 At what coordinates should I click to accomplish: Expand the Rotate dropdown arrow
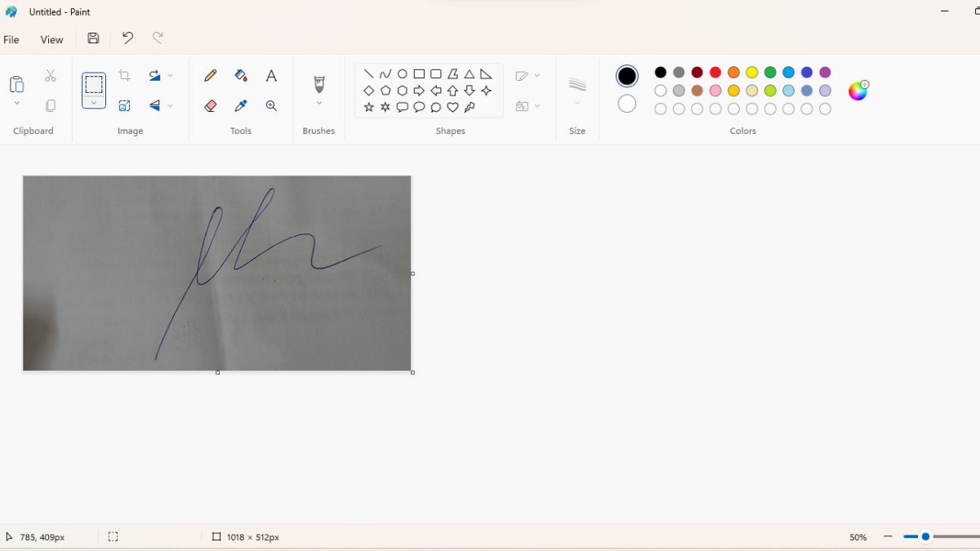[x=170, y=75]
